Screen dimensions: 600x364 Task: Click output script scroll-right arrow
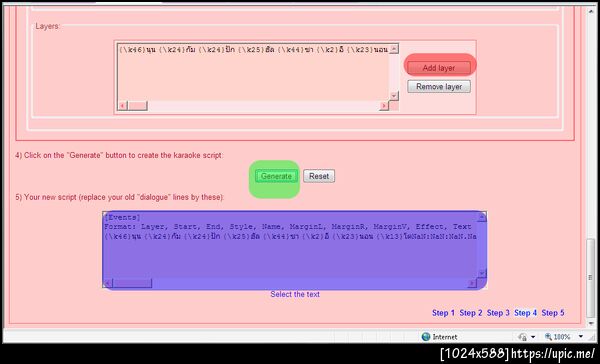(x=472, y=283)
